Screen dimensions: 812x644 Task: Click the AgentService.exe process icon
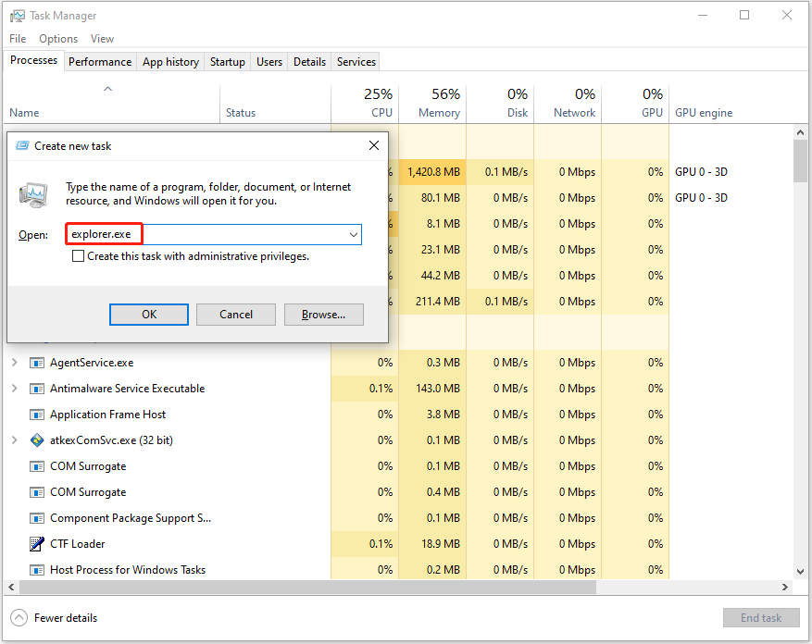coord(37,363)
